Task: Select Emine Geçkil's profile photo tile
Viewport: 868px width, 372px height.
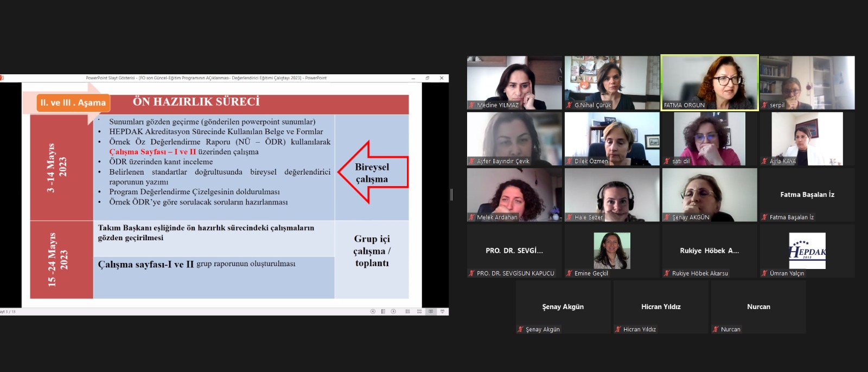Action: 612,251
